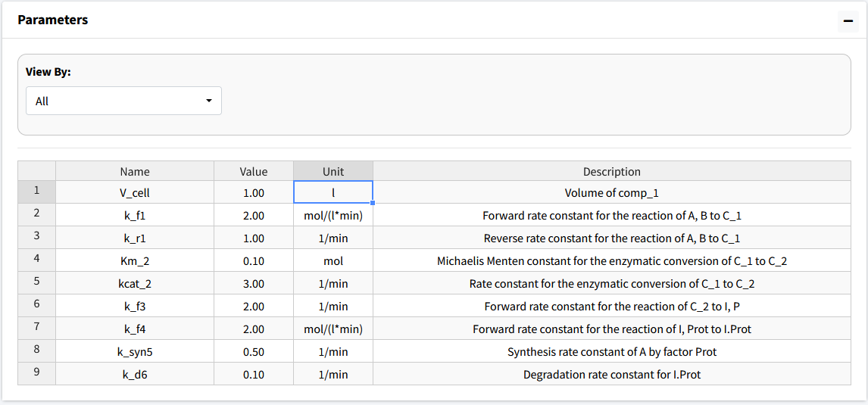Screen dimensions: 868x405
Task: Select row header 7
Action: (36, 328)
